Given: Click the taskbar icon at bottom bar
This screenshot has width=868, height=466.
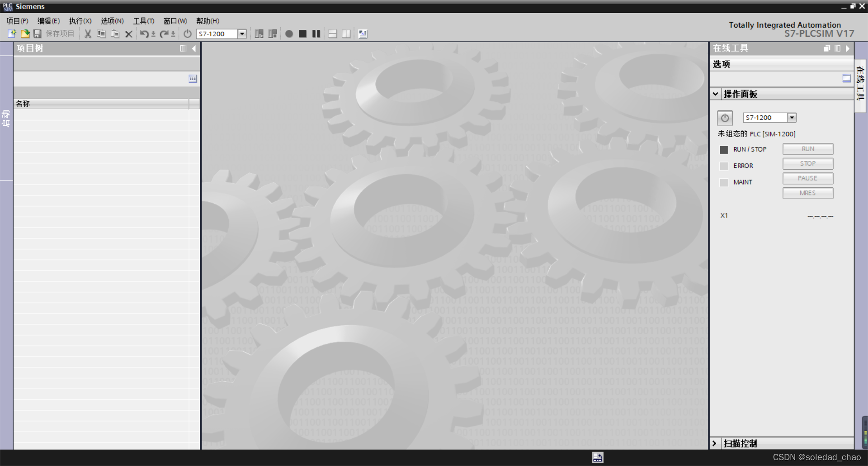Looking at the screenshot, I should tap(598, 457).
